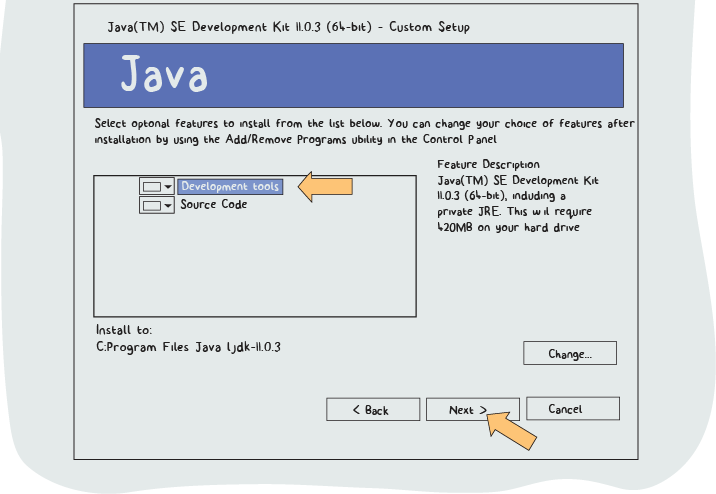Viewport: 716px width, 494px height.
Task: Click Change... to modify install folder
Action: 569,354
